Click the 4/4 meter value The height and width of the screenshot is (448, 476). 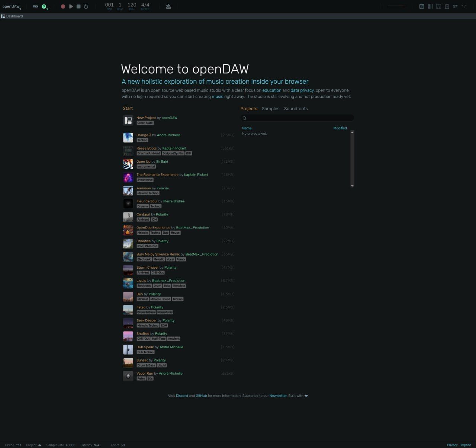145,5
